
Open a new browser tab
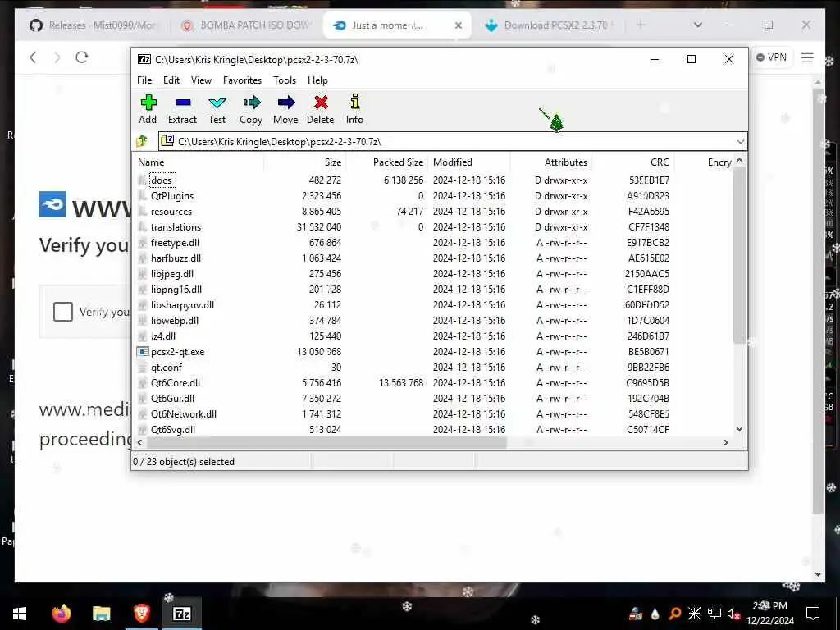click(641, 25)
